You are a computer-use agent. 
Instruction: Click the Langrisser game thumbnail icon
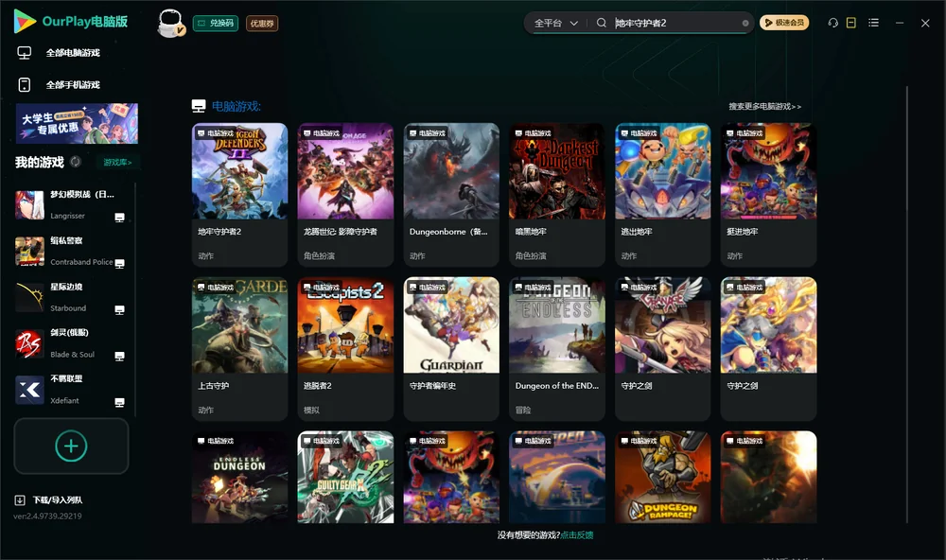[29, 204]
